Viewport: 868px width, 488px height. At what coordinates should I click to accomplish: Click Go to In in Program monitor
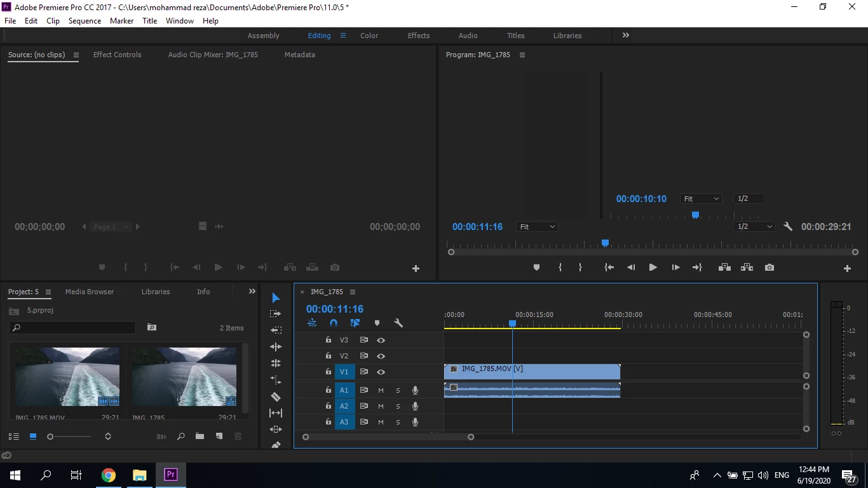coord(609,268)
